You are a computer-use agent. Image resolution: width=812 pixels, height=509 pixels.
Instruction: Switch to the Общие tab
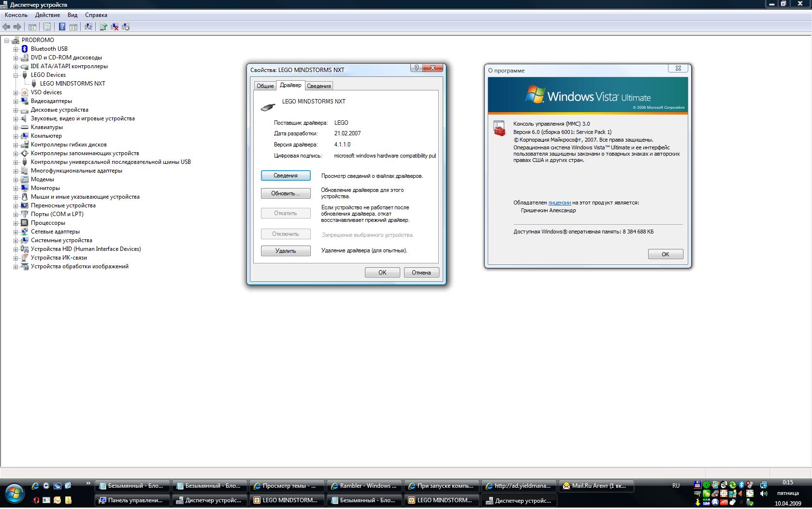pyautogui.click(x=265, y=86)
